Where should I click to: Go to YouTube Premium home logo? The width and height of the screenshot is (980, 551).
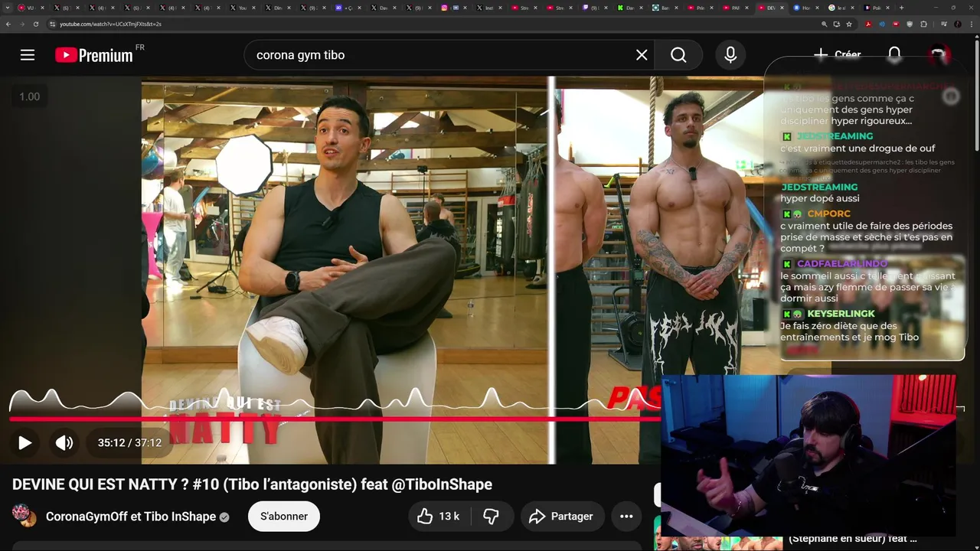[x=94, y=55]
